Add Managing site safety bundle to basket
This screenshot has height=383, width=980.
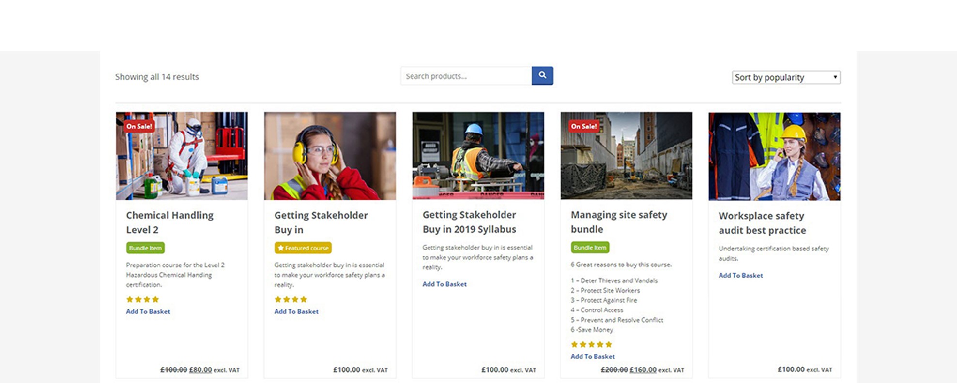593,356
